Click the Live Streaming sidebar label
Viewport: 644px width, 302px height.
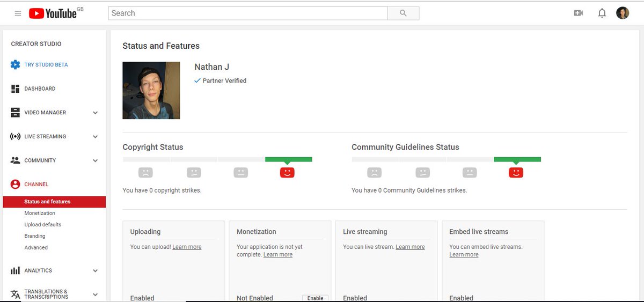[x=45, y=136]
